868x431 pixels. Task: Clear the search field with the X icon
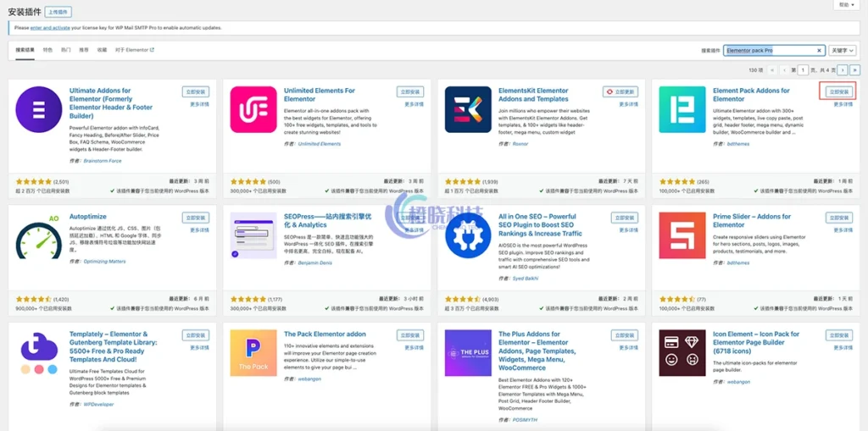(x=819, y=51)
